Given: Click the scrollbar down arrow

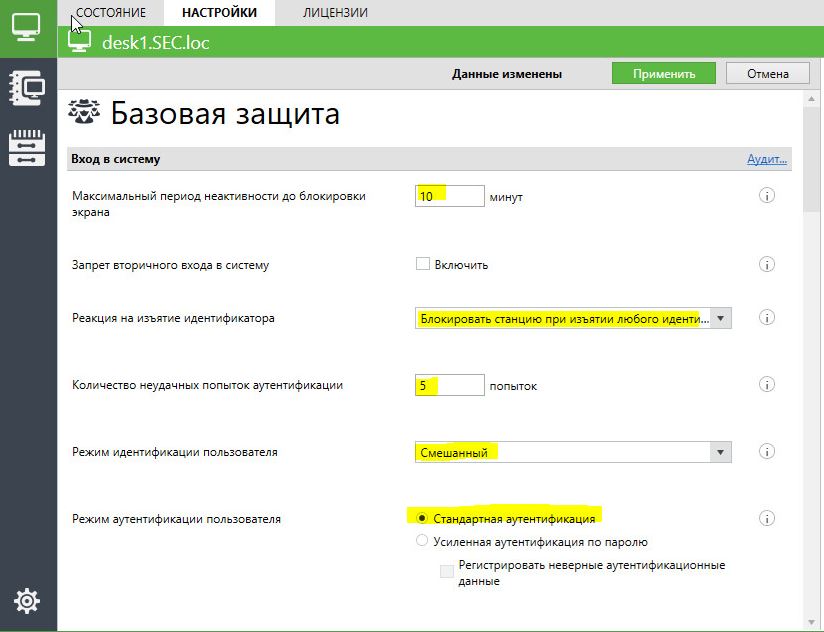Looking at the screenshot, I should pos(811,623).
